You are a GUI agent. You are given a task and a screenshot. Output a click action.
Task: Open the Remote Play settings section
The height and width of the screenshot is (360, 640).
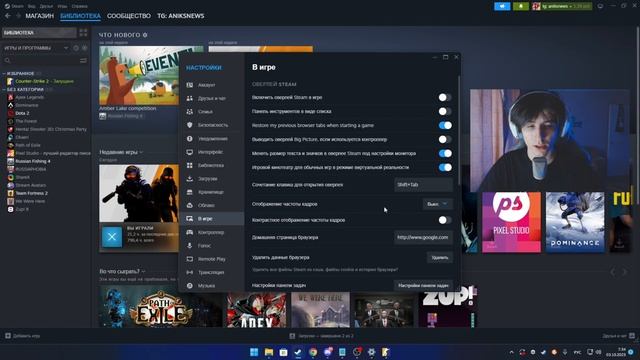(x=211, y=259)
